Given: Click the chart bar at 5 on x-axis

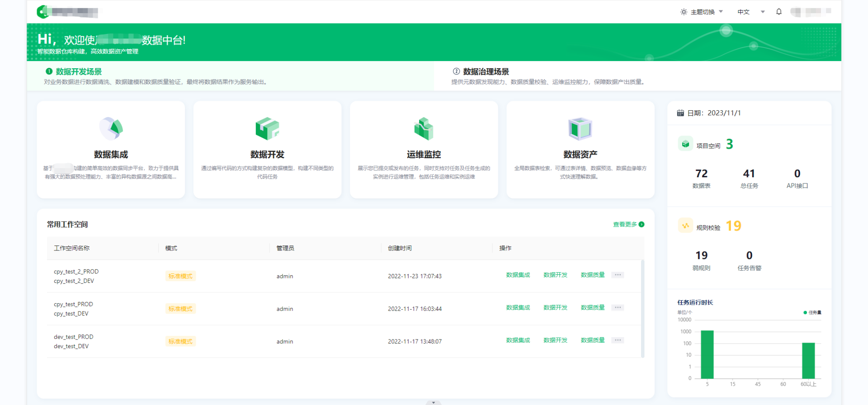Looking at the screenshot, I should tap(707, 354).
